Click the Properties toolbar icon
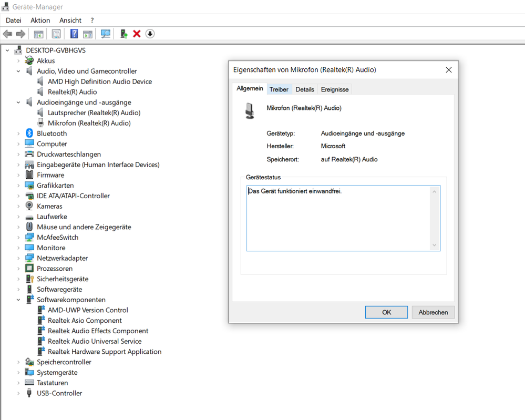The height and width of the screenshot is (420, 525). (56, 34)
